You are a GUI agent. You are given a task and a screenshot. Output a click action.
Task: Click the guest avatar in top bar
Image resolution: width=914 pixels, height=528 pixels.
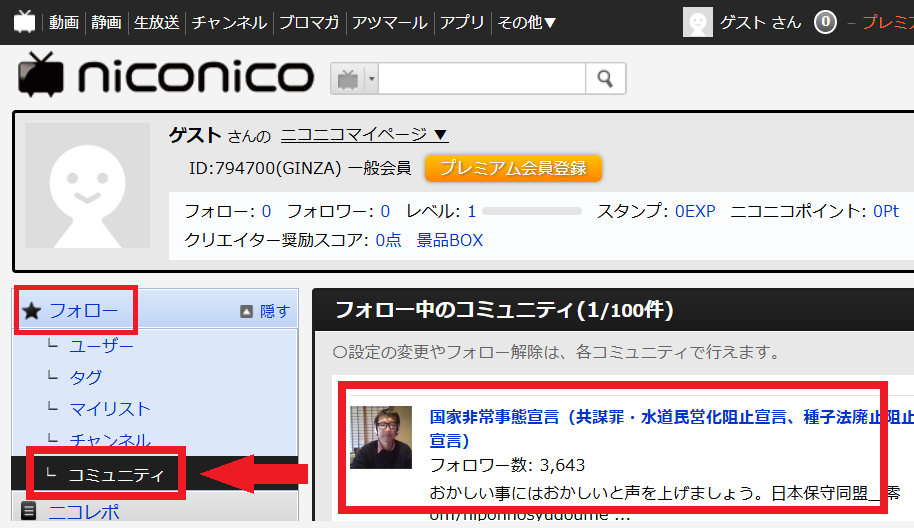[x=697, y=22]
